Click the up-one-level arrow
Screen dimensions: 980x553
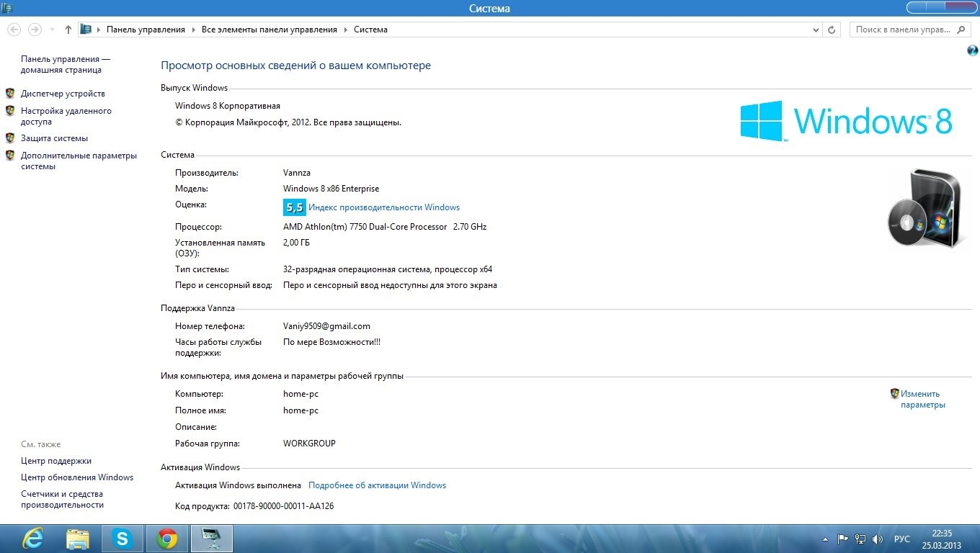pos(68,30)
